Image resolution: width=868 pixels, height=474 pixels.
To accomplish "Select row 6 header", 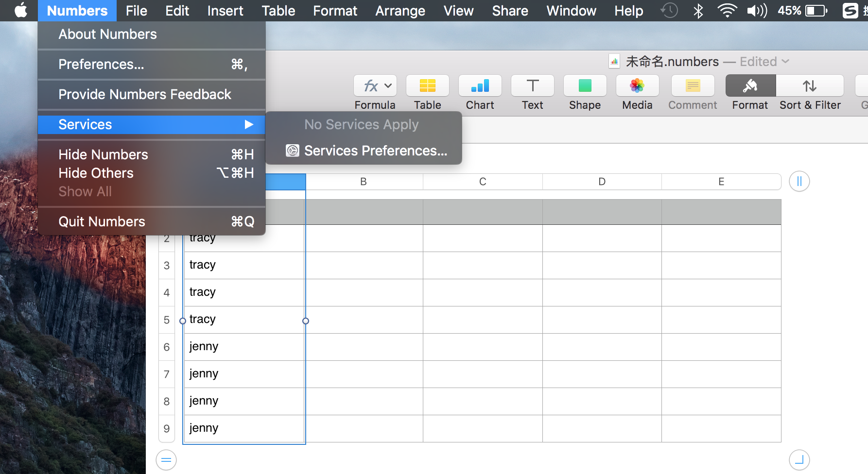I will [167, 347].
